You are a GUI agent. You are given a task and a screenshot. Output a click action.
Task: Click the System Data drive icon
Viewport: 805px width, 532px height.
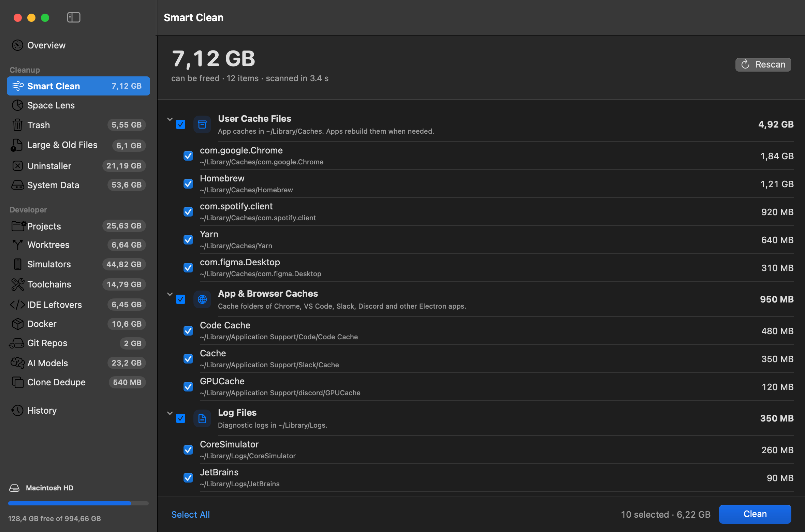point(17,185)
